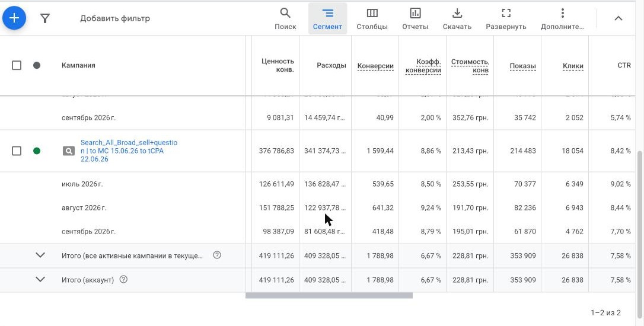Viewport: 644px width, 326px height.
Task: Sort by the Кампания column header
Action: pos(78,65)
